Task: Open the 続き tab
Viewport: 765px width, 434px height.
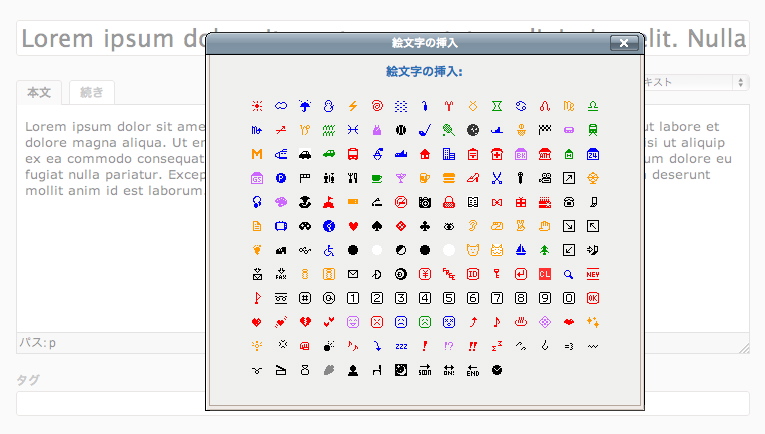Action: coord(92,92)
